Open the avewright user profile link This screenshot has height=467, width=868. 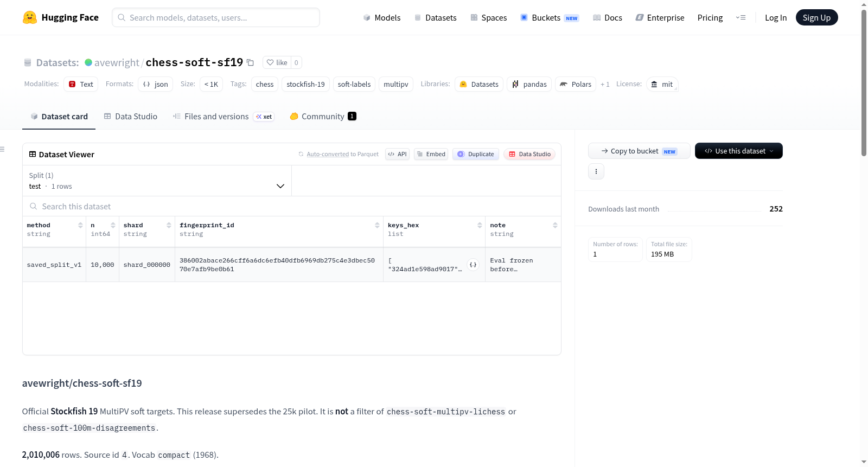117,62
